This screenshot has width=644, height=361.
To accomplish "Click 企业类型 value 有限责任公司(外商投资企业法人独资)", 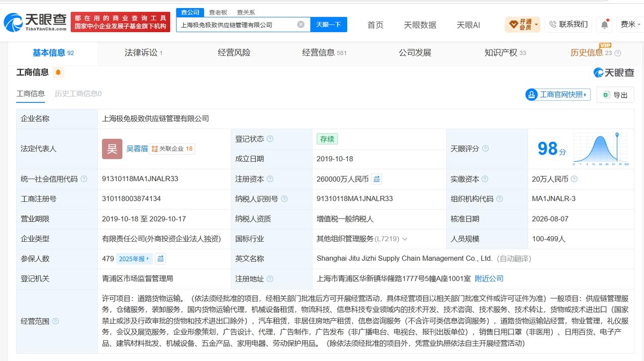I will 161,239.
